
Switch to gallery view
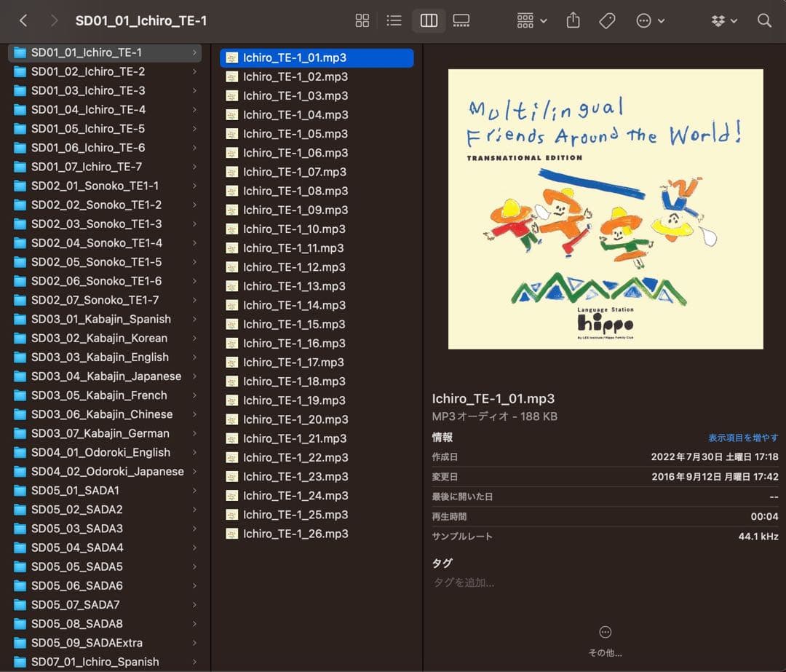coord(461,20)
